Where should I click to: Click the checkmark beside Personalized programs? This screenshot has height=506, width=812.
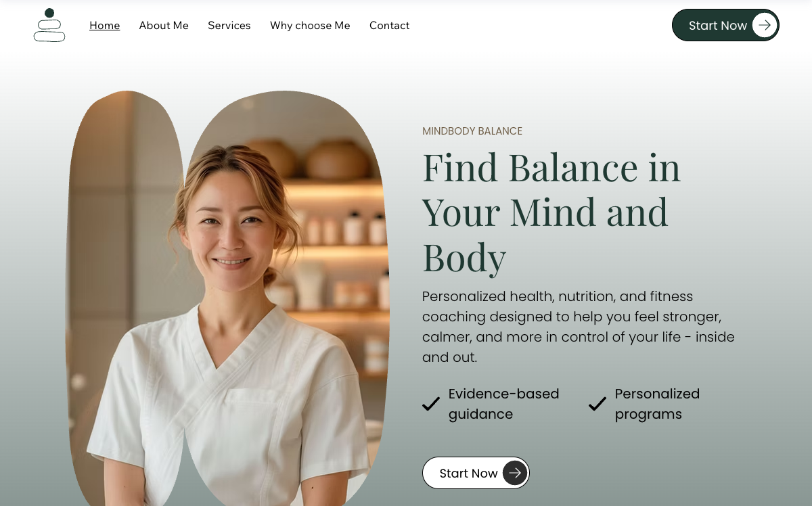click(597, 404)
